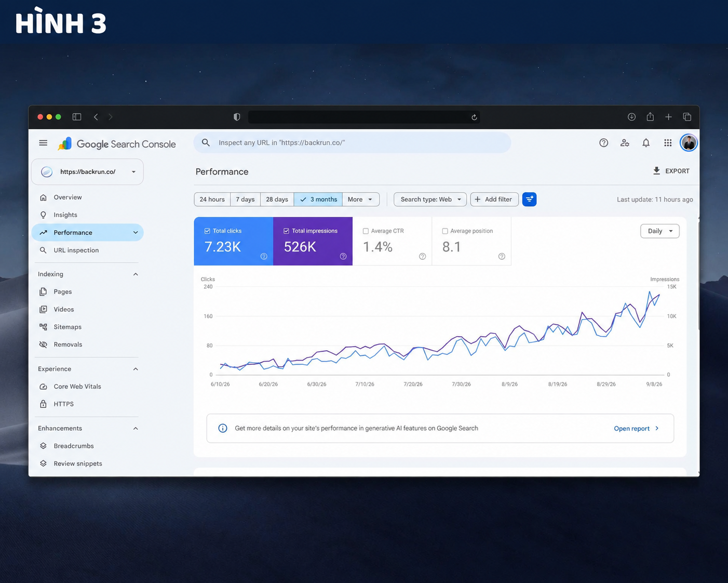Collapse the Indexing section

[x=136, y=274]
